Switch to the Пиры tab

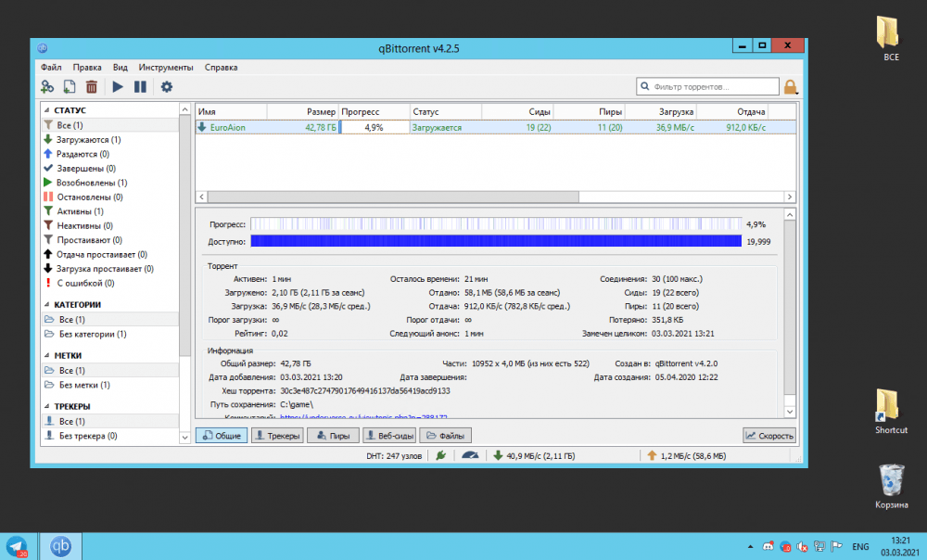[x=334, y=436]
